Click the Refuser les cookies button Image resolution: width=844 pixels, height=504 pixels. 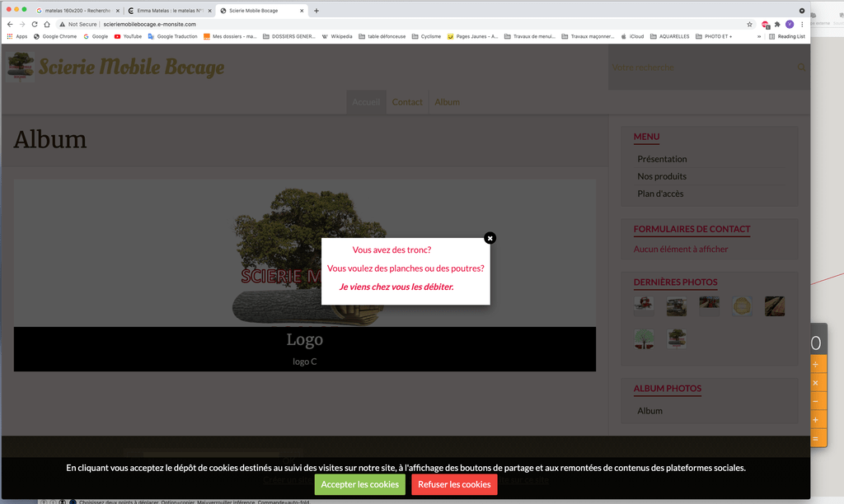(x=454, y=484)
